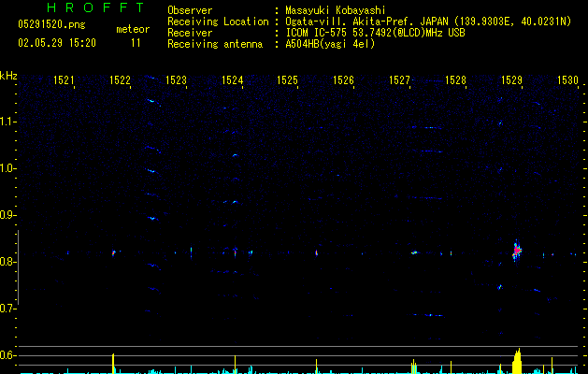Click time axis marker 1528
588x374 pixels.
point(455,80)
